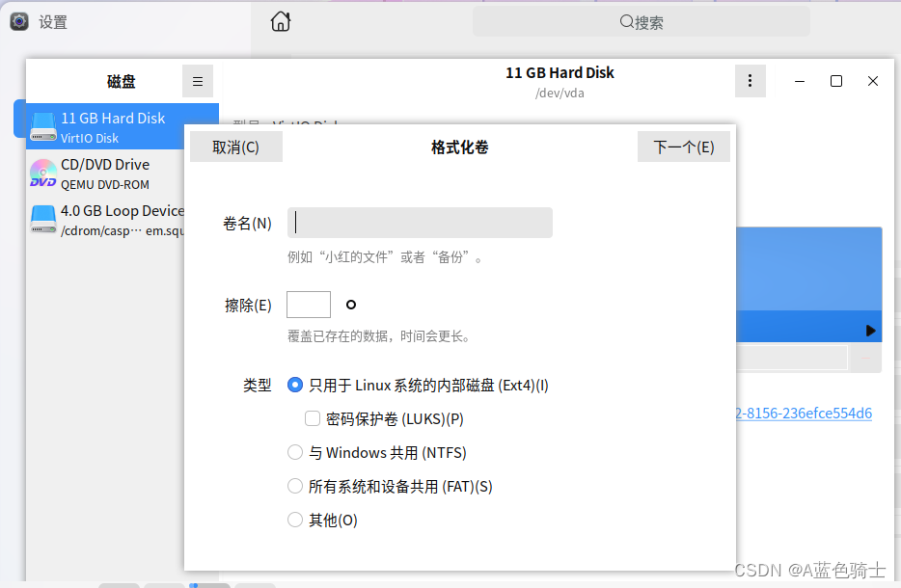Choose the 其他 filesystem type option
901x588 pixels.
coord(295,520)
